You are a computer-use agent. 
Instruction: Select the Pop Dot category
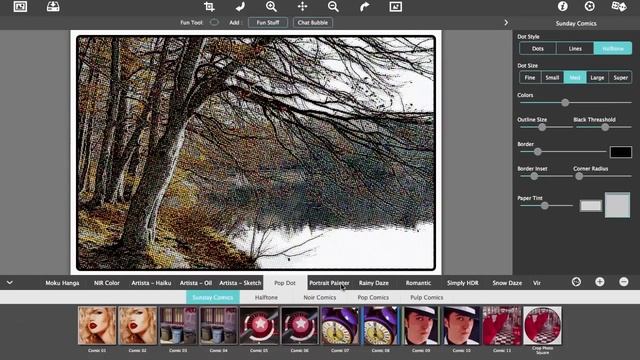click(x=285, y=283)
